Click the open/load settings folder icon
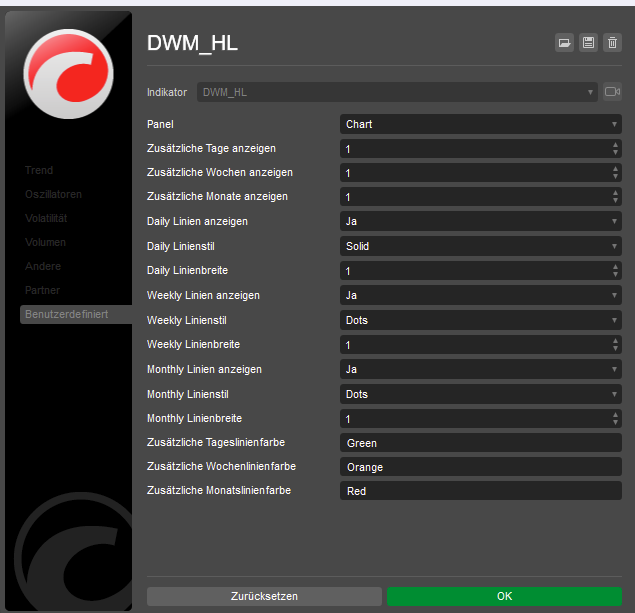Image resolution: width=635 pixels, height=613 pixels. click(565, 43)
